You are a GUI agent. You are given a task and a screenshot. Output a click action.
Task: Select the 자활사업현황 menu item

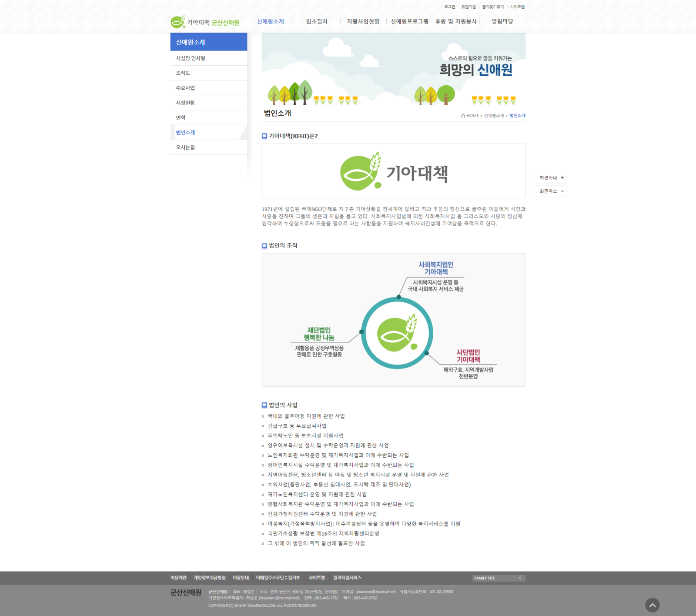click(x=363, y=21)
